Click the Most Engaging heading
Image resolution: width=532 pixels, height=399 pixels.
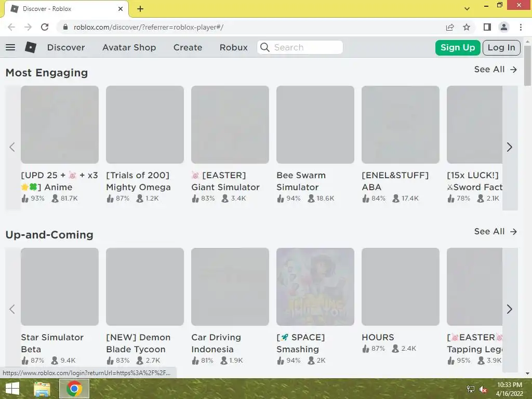point(47,73)
